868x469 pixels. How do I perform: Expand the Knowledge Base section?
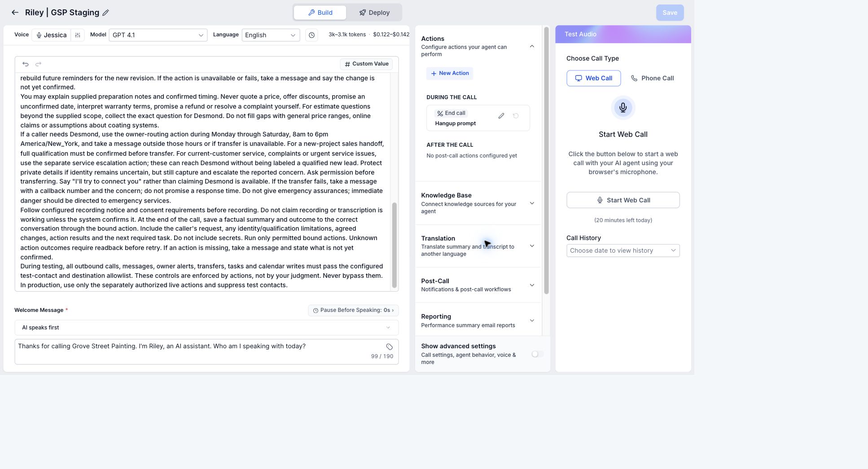(532, 203)
